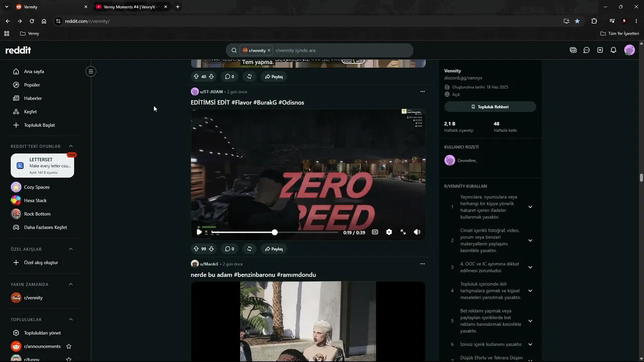
Task: Open the Chrome apps grid icon
Action: point(7,34)
